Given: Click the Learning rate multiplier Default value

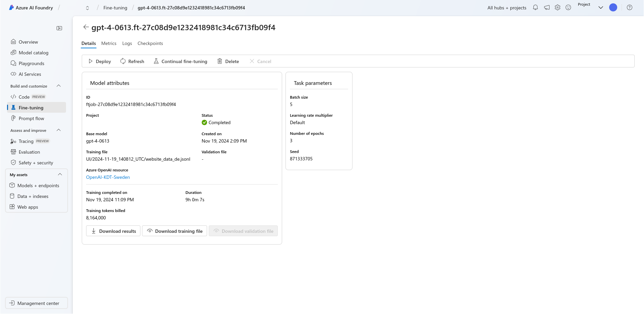Looking at the screenshot, I should 298,122.
